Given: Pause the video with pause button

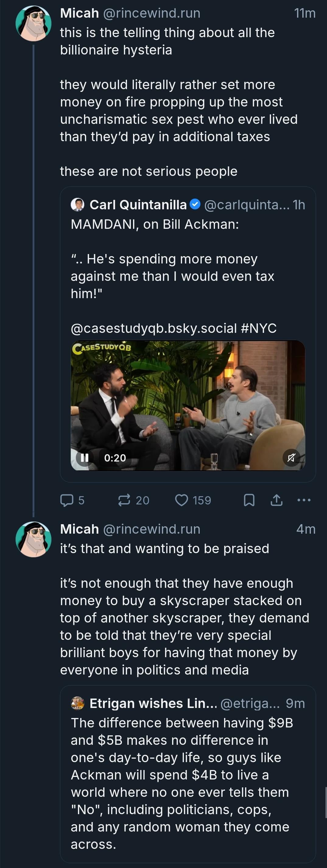Looking at the screenshot, I should point(85,458).
